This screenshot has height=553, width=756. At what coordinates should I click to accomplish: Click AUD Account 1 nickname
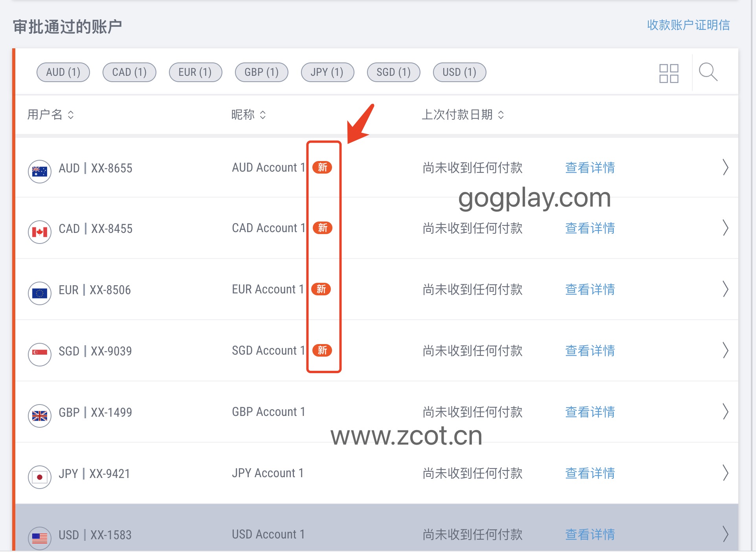[x=268, y=168]
